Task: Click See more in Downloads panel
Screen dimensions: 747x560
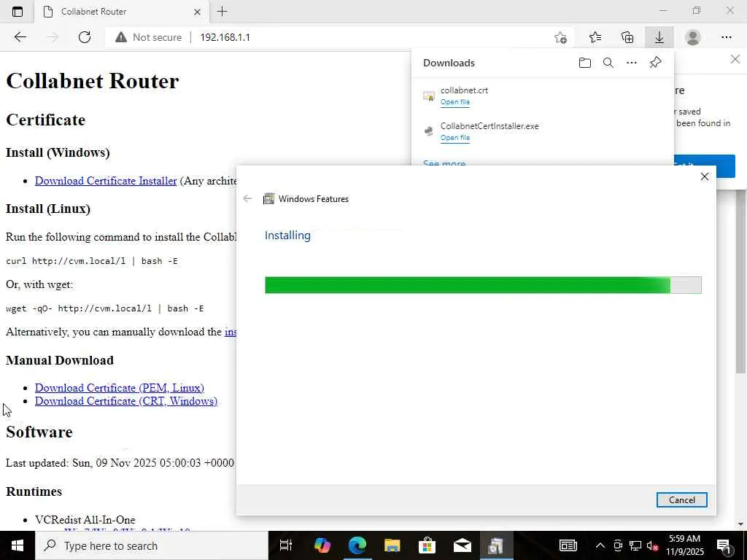Action: pos(444,163)
